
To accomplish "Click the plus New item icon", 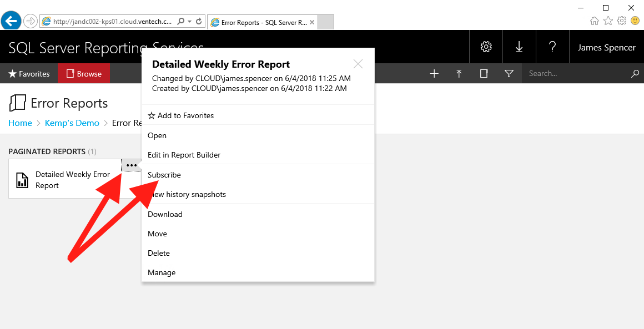I will [434, 74].
